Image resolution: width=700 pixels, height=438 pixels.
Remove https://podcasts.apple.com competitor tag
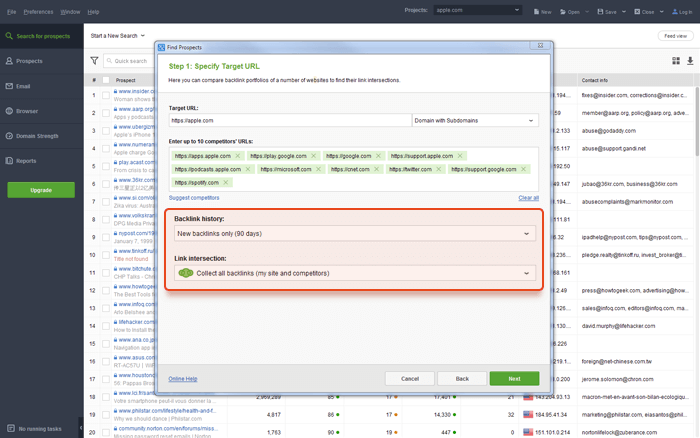(248, 169)
